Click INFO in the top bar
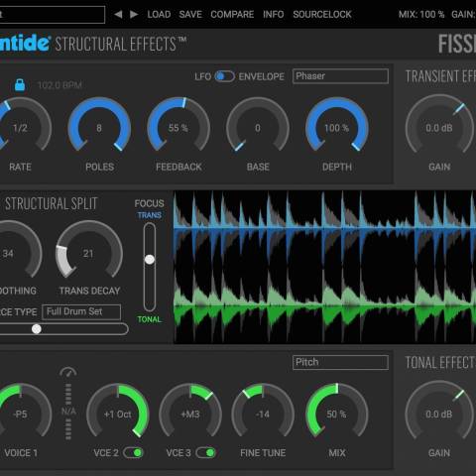 click(x=274, y=14)
